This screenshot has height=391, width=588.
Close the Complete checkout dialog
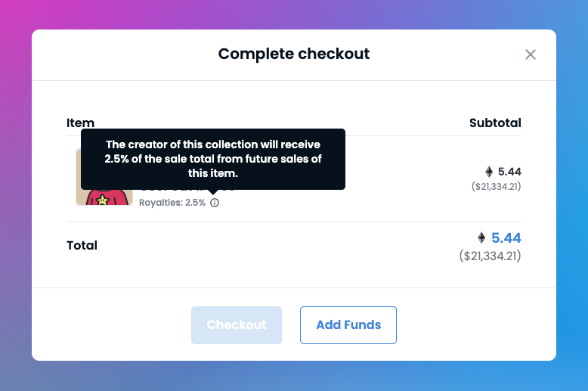(x=531, y=54)
